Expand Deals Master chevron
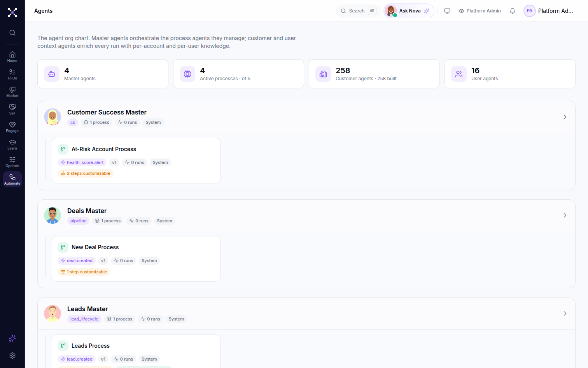588x368 pixels. (x=565, y=215)
